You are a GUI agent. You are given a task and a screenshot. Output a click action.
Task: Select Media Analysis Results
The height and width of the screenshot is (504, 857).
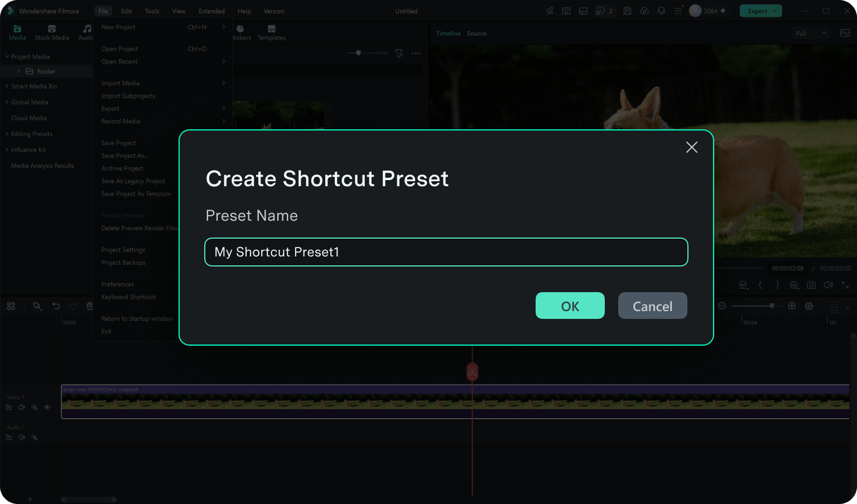pos(42,166)
